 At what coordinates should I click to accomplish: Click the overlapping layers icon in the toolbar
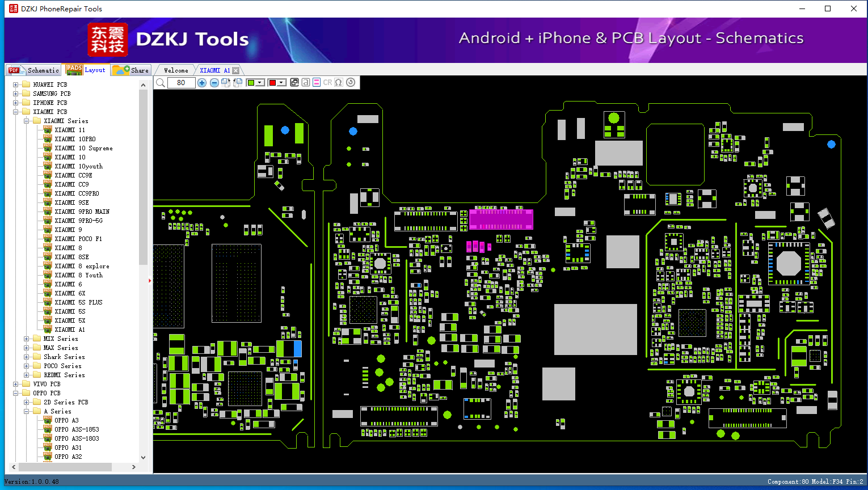click(x=294, y=82)
